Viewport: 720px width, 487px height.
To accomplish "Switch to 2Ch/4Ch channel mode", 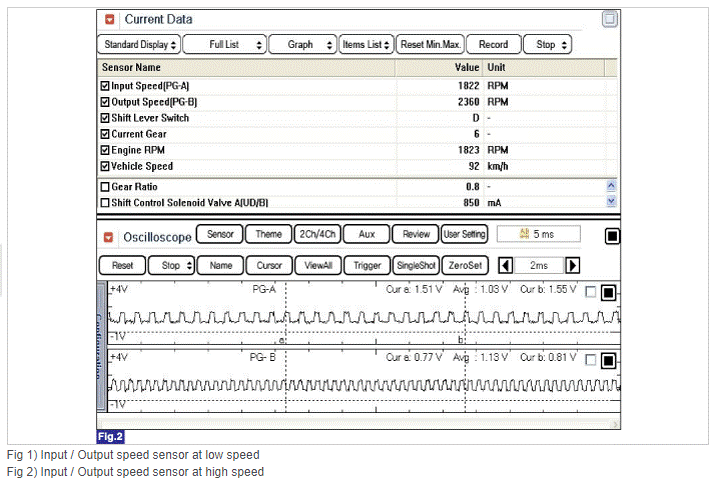I will tap(318, 234).
